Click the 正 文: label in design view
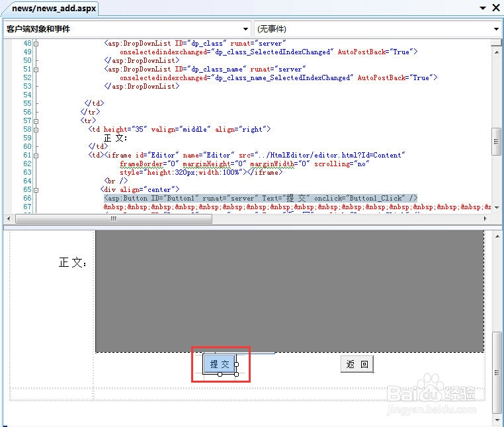This screenshot has height=427, width=504. 73,263
